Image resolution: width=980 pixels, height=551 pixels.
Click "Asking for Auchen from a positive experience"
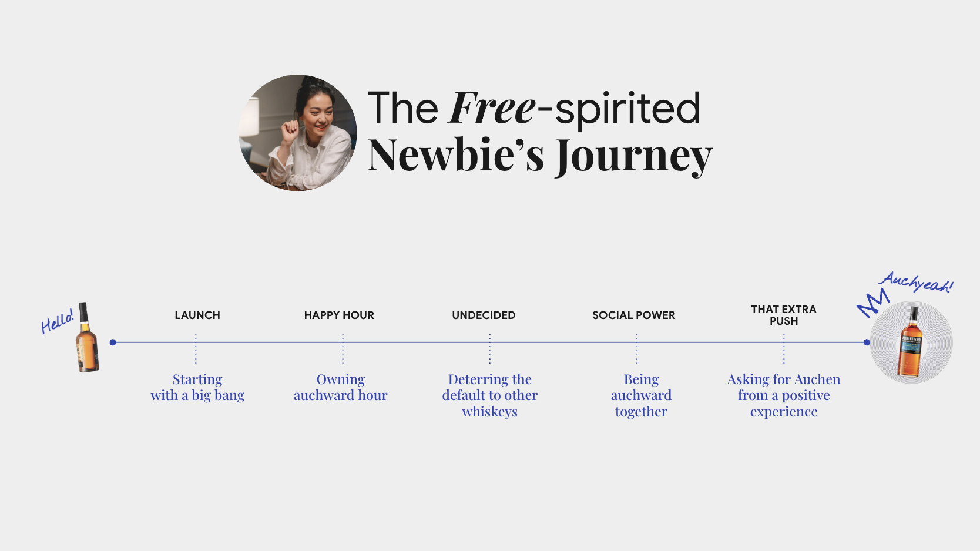(x=784, y=395)
